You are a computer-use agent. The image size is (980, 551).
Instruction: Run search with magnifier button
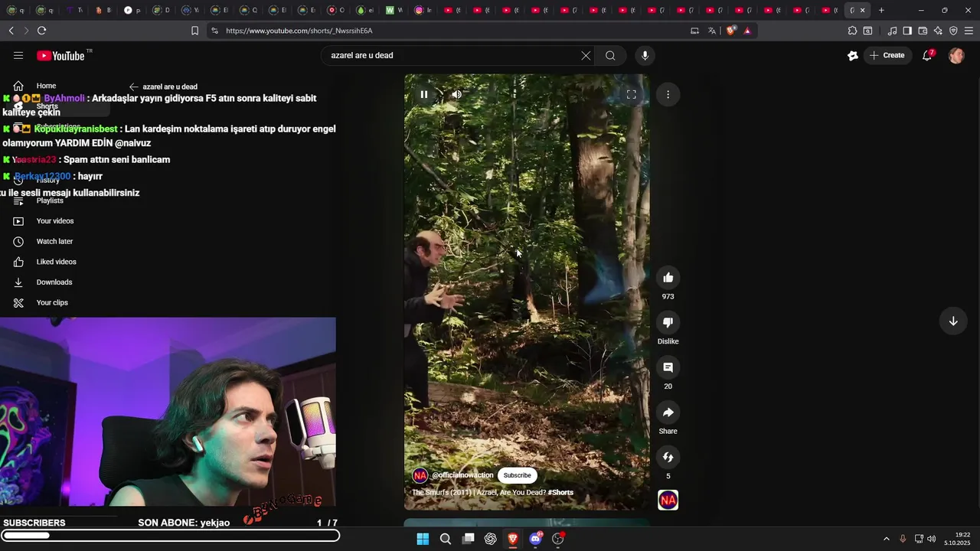[610, 55]
